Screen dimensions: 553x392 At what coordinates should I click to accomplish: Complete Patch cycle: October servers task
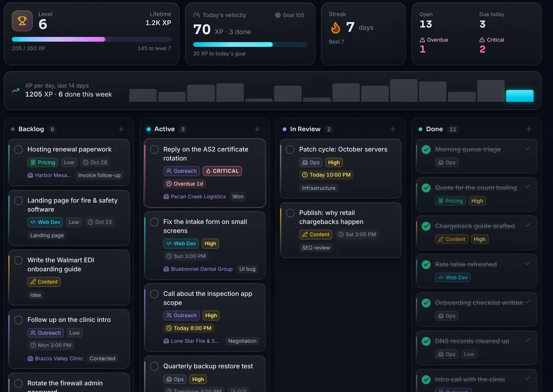(290, 150)
